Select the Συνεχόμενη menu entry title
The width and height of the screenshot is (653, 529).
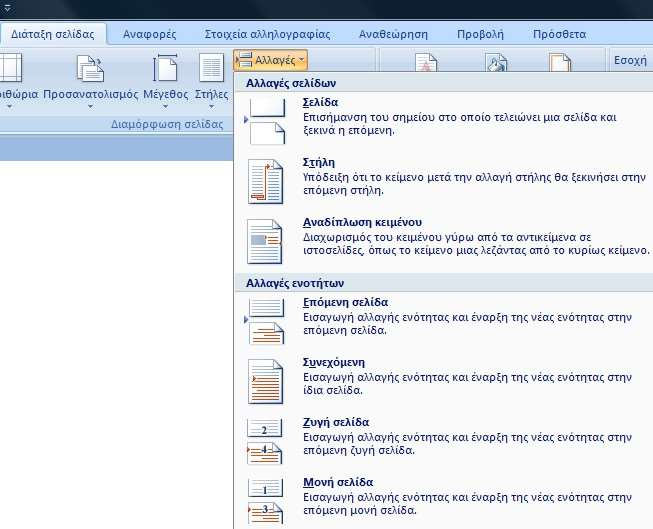334,362
